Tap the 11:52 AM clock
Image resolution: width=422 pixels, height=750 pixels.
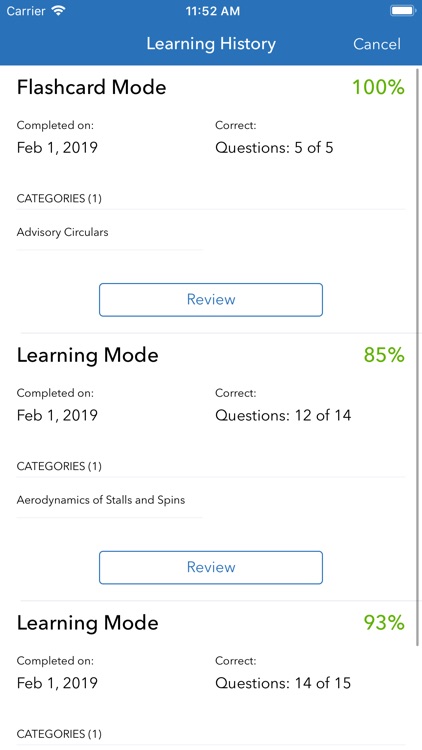coord(213,11)
